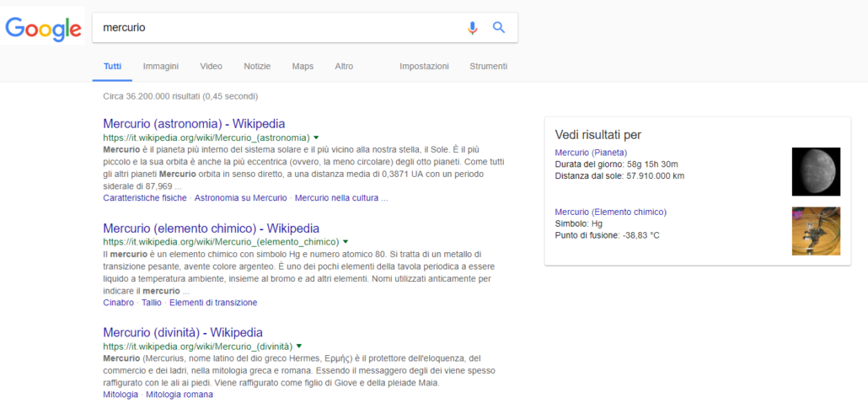Expand arrow beside Mercurio_(astronomia) URL
The width and height of the screenshot is (868, 409).
(x=315, y=137)
